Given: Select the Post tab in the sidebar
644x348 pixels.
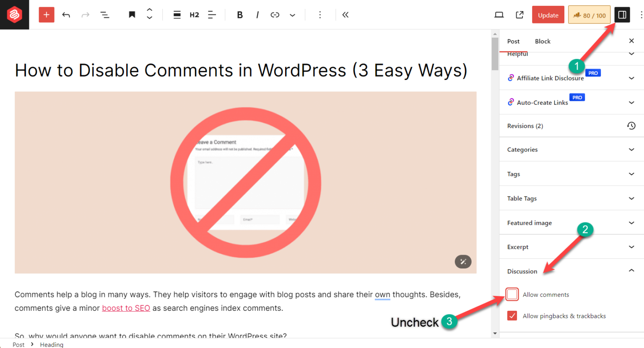Looking at the screenshot, I should [513, 41].
